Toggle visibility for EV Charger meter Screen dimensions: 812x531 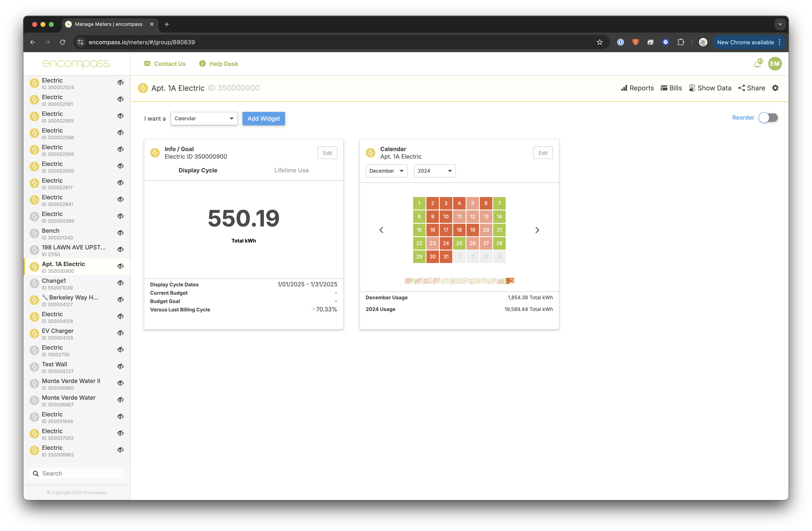pos(121,333)
